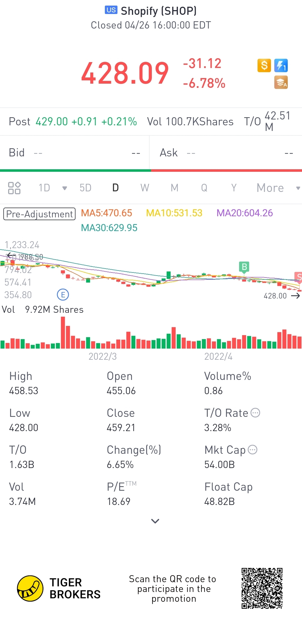Select the 5D chart tab
This screenshot has height=644, width=302.
(85, 188)
